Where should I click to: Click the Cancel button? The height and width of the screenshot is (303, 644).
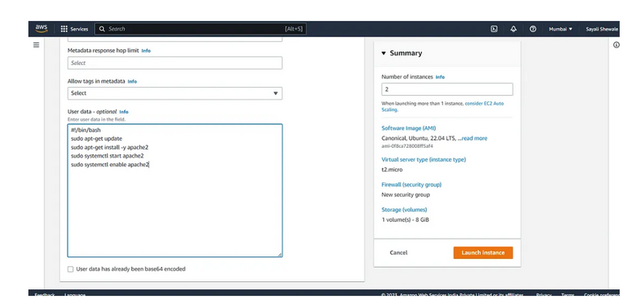[x=398, y=252]
